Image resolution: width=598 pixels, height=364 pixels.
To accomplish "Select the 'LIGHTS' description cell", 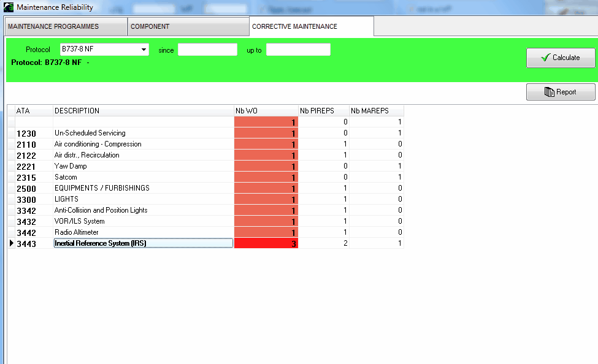I will (144, 199).
